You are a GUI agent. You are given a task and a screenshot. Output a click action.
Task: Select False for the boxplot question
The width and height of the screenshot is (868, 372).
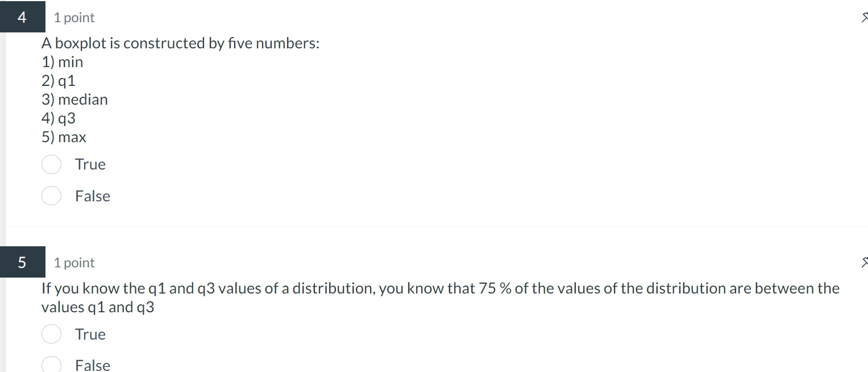(x=51, y=196)
